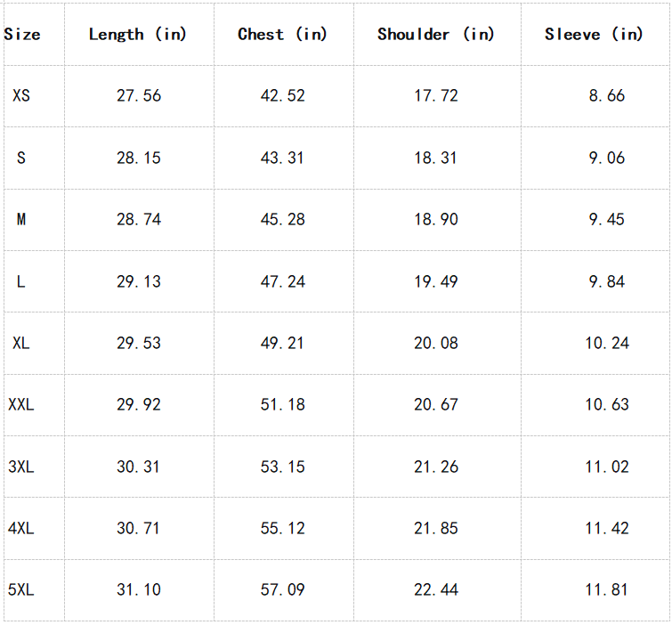Select chest value 57.09 for 5XL
This screenshot has width=672, height=625.
tap(283, 589)
